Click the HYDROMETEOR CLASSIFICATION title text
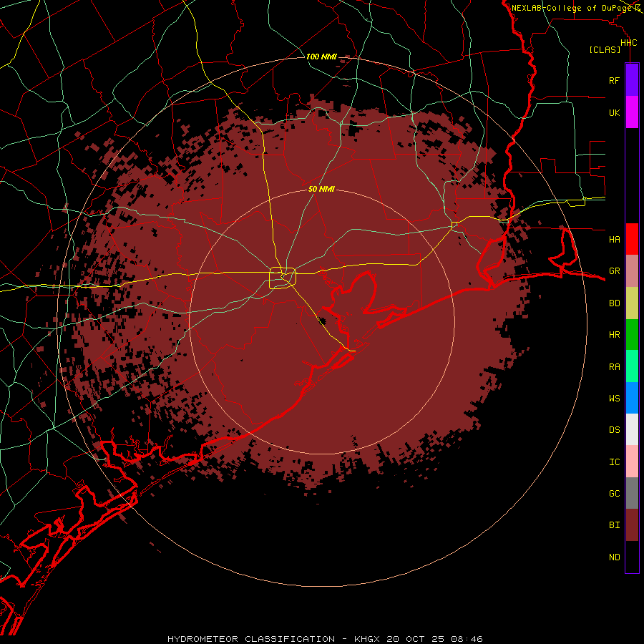 (251, 639)
